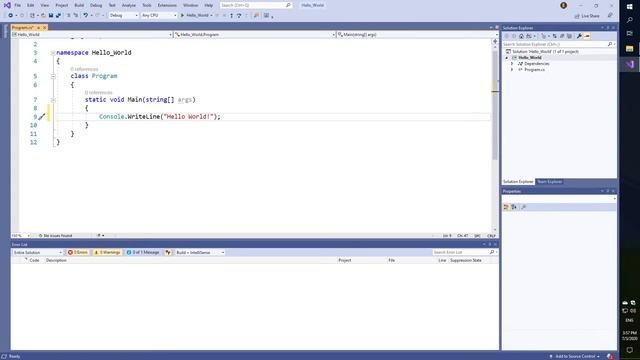Sort Error List by Project column
This screenshot has height=360, width=640.
[344, 260]
